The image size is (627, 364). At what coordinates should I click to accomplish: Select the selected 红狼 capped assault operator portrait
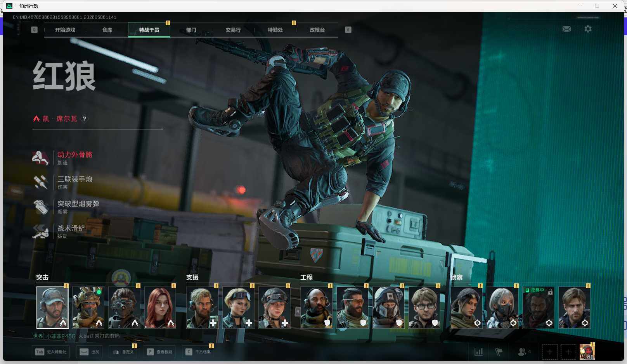(52, 307)
